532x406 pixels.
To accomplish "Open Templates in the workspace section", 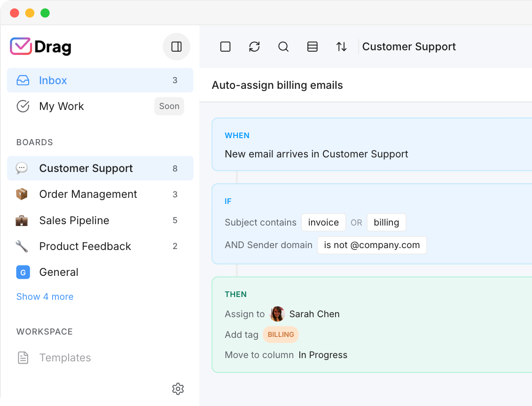I will pyautogui.click(x=100, y=358).
